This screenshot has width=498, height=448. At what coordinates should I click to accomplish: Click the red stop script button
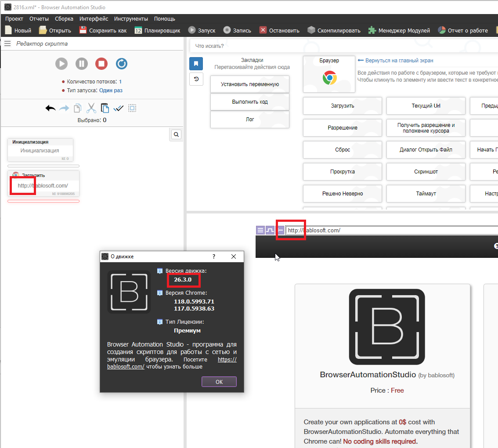[101, 64]
